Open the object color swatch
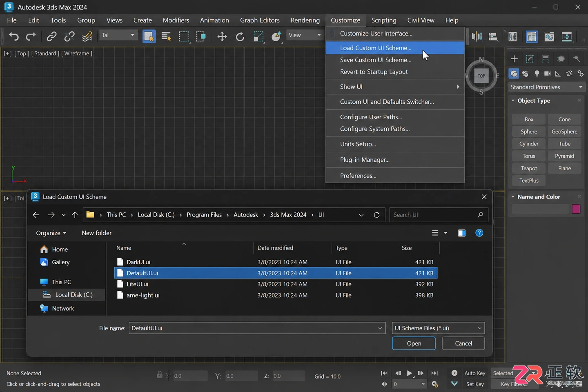Viewport: 588px width, 392px height. [x=576, y=209]
